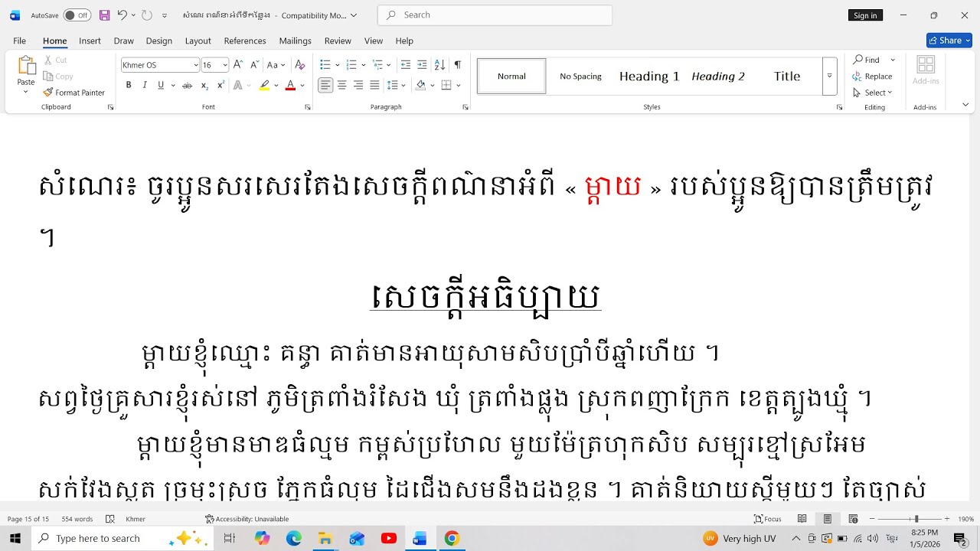
Task: Switch to Read Mode view in status bar
Action: point(802,519)
